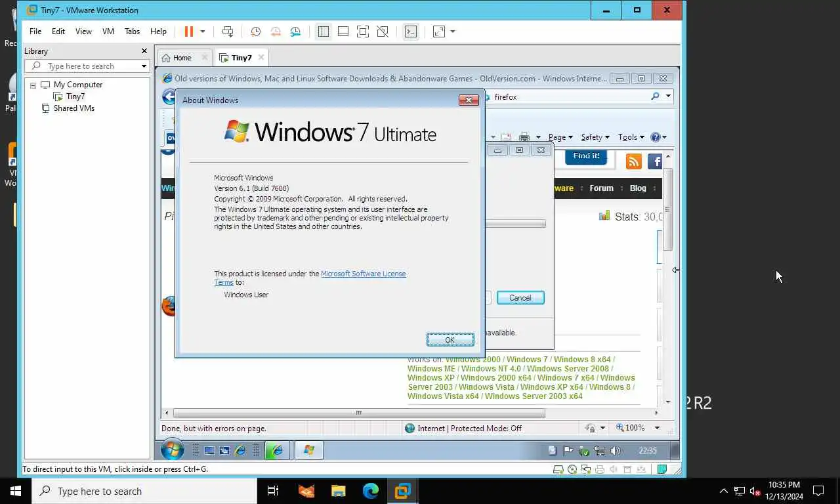Screen dimensions: 840x504
Task: Toggle Unity mode icon
Action: 383,31
